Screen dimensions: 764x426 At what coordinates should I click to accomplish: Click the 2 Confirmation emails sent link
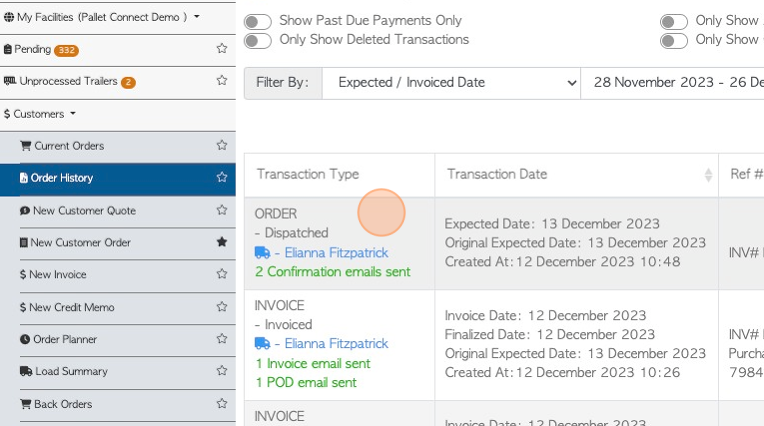[x=333, y=271]
